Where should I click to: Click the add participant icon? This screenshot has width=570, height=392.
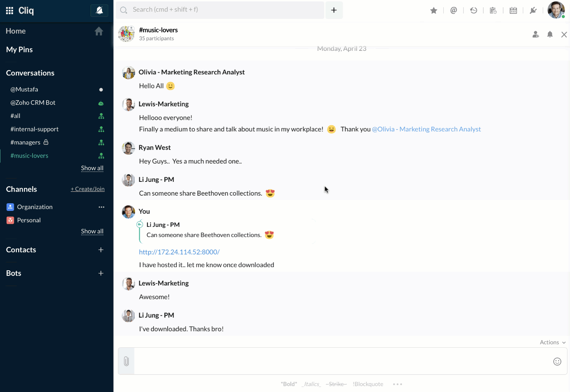[536, 34]
